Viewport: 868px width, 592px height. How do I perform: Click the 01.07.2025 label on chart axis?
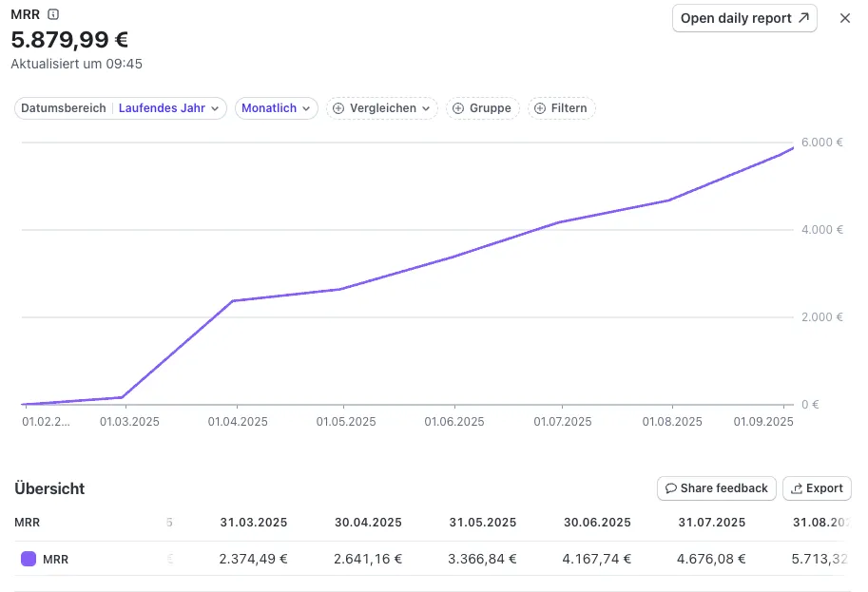pyautogui.click(x=562, y=421)
